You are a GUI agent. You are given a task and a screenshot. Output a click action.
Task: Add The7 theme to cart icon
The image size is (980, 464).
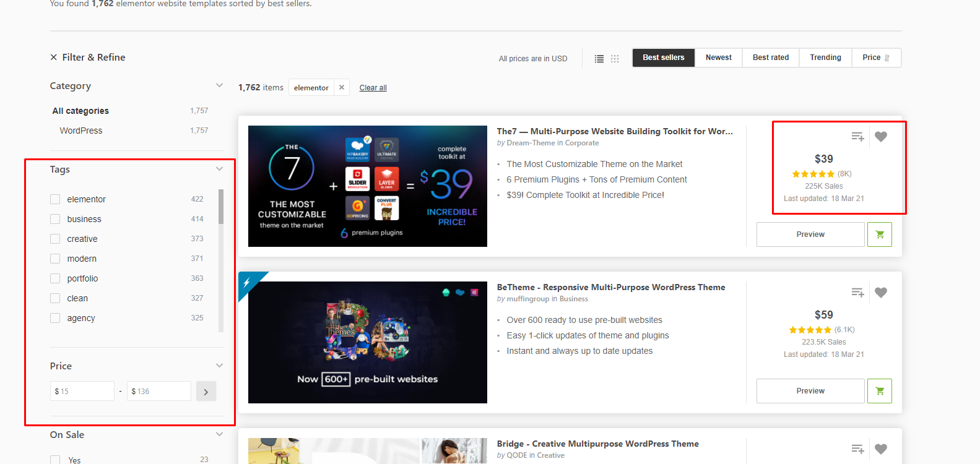tap(880, 234)
